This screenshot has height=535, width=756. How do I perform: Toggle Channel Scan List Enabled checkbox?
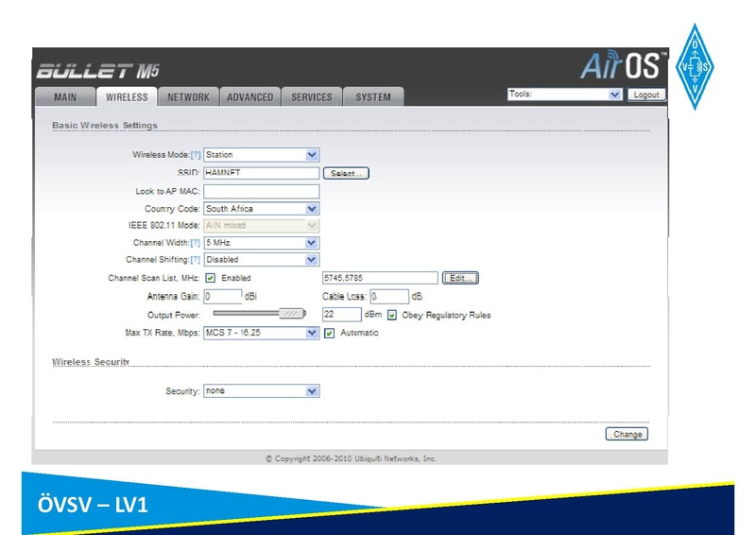coord(210,278)
